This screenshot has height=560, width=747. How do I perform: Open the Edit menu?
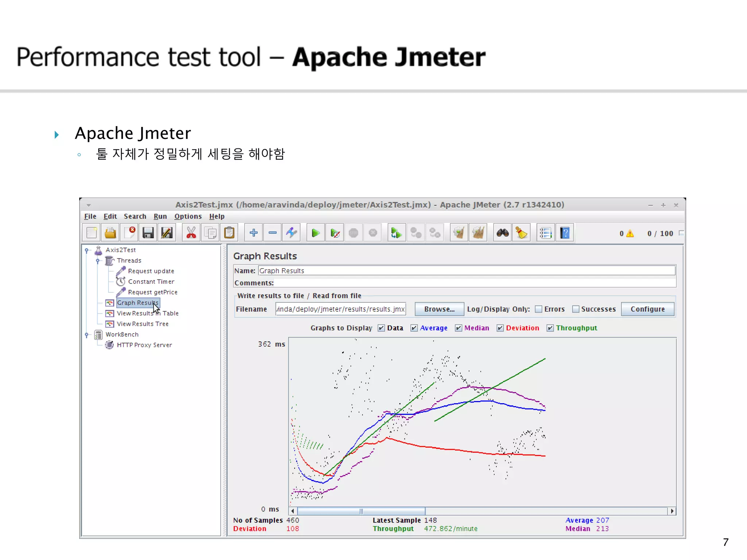[110, 217]
